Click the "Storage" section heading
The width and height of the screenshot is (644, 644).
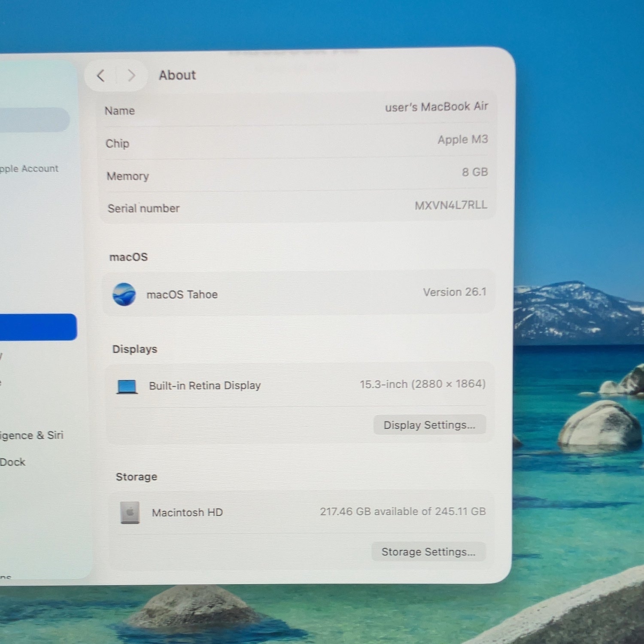click(137, 477)
